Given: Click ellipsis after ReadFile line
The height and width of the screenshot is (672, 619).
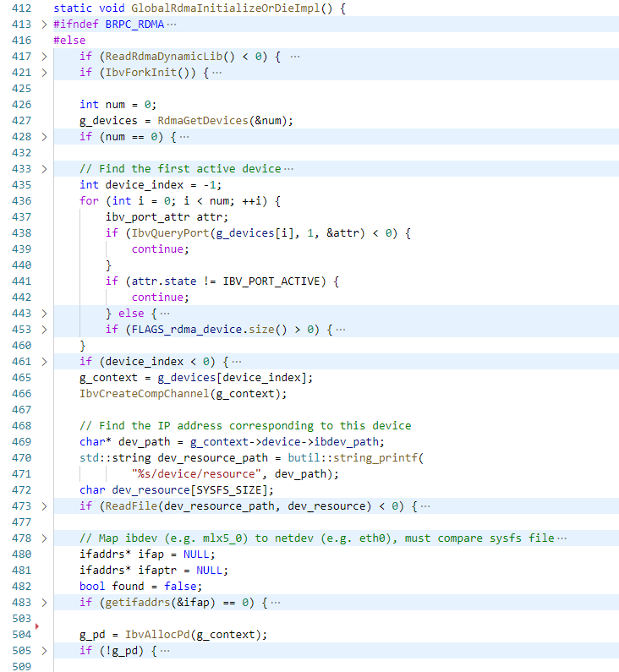Looking at the screenshot, I should click(x=425, y=506).
